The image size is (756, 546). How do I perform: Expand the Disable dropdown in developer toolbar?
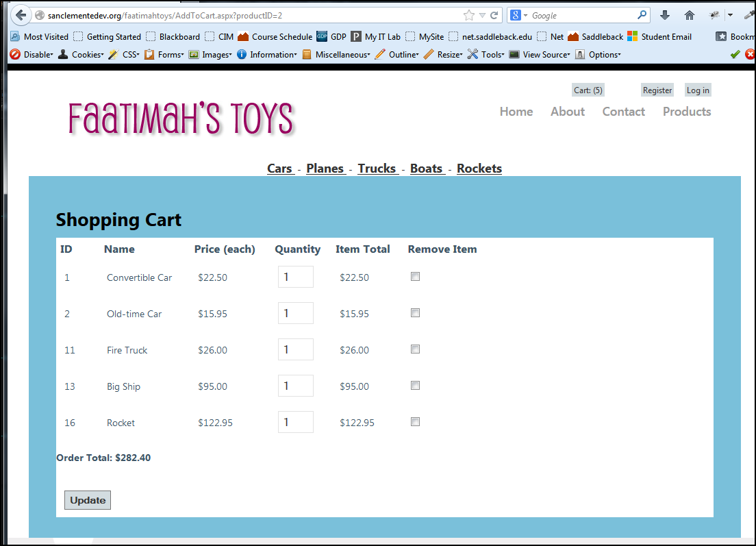[32, 55]
